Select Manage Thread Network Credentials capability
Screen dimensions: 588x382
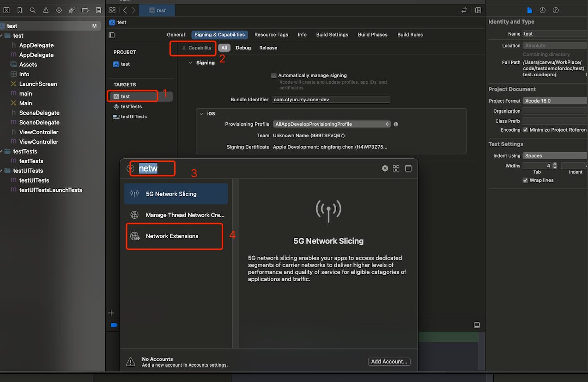[x=176, y=215]
